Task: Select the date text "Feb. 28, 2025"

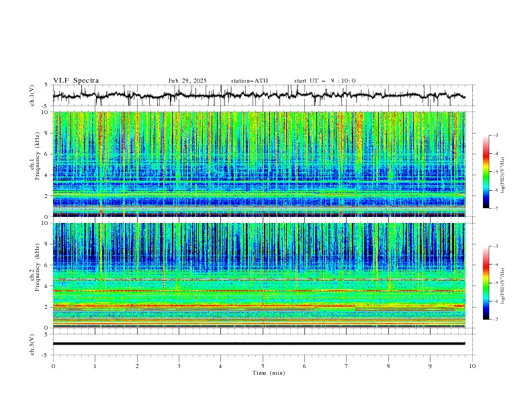Action: [187, 81]
